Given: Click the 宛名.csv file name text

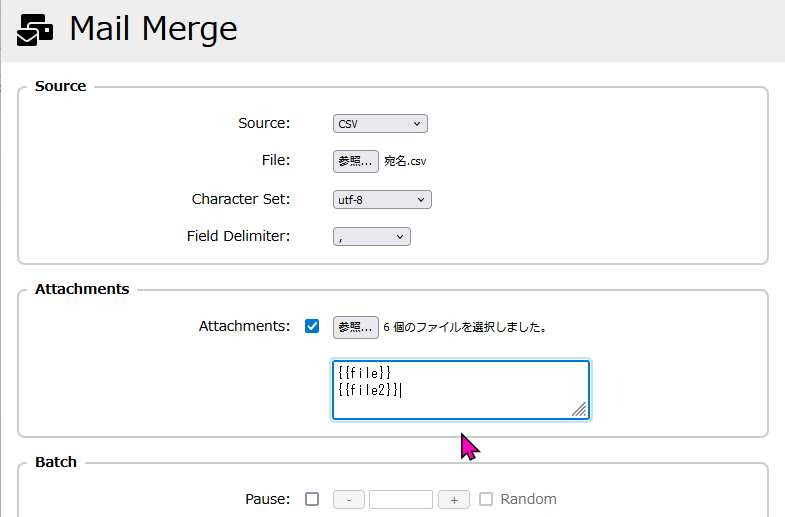Looking at the screenshot, I should pos(405,161).
